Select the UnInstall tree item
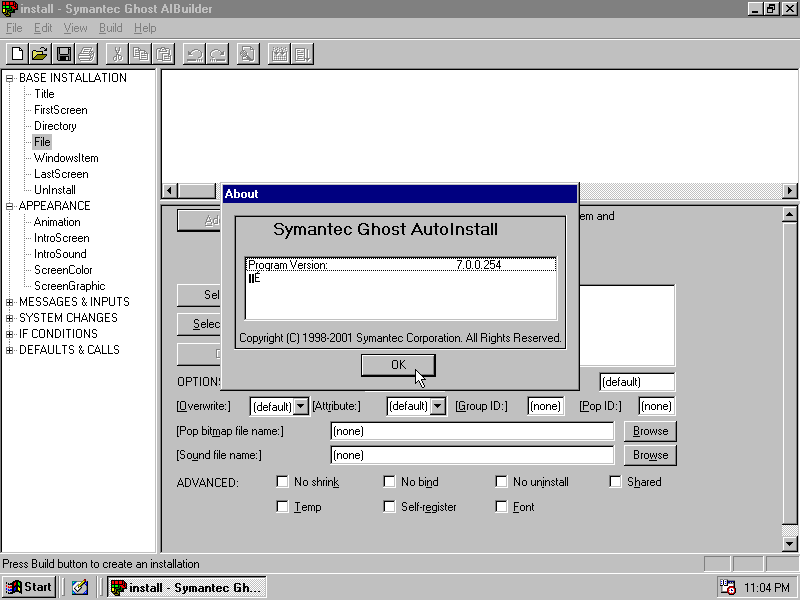This screenshot has height=600, width=800. click(x=55, y=190)
